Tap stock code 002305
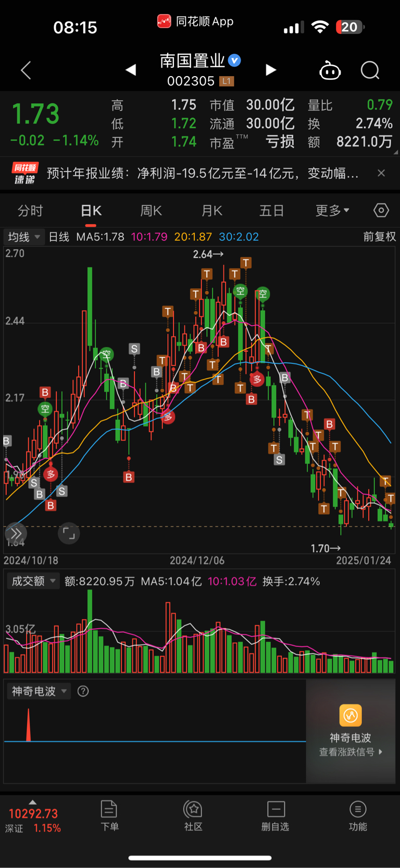 (191, 81)
